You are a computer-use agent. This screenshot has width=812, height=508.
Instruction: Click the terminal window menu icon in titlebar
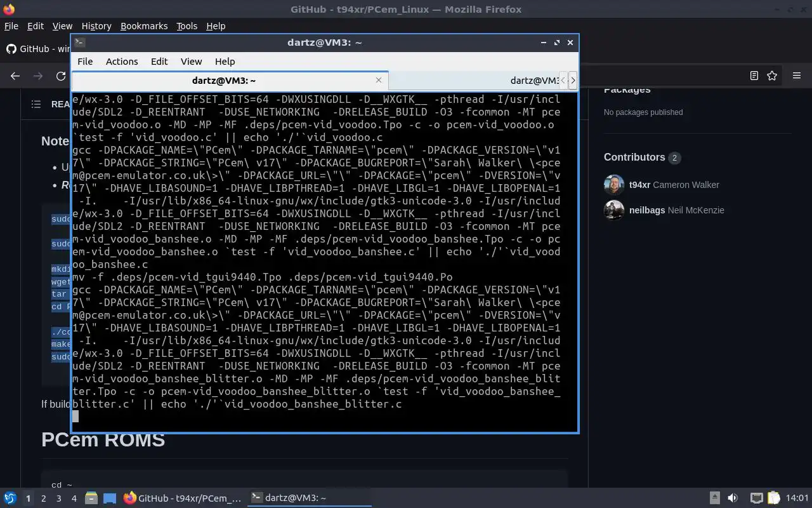tap(79, 43)
